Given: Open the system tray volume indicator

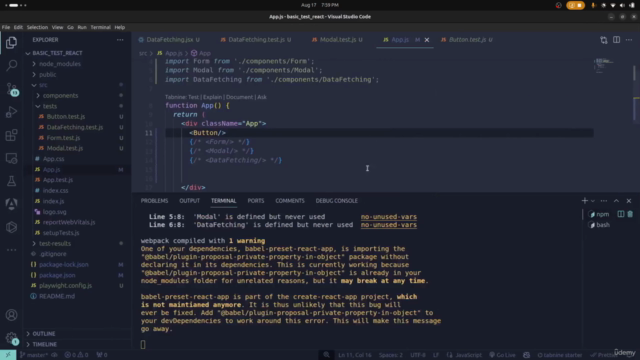Looking at the screenshot, I should point(622,5).
